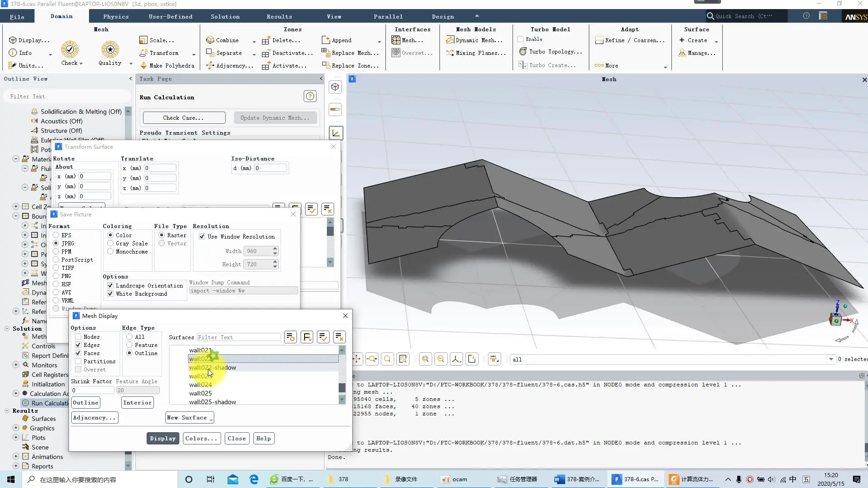This screenshot has width=868, height=488.
Task: Open the 'all' surface selection dropdown
Action: [831, 359]
